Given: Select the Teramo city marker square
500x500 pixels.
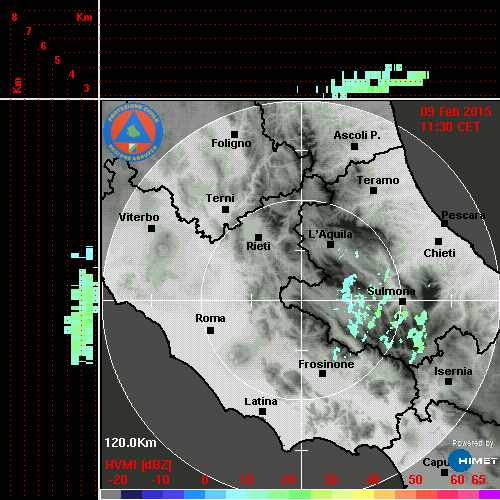Looking at the screenshot, I should [x=373, y=190].
